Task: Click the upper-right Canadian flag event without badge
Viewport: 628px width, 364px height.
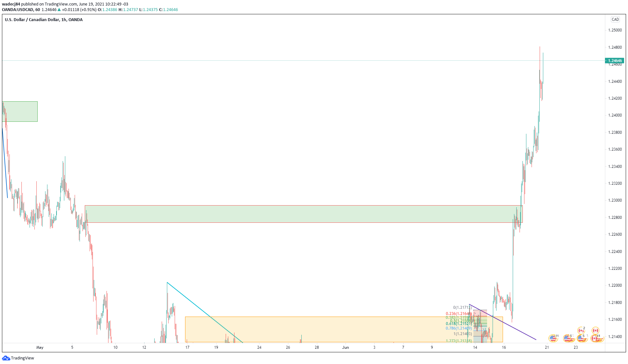Action: tap(595, 331)
